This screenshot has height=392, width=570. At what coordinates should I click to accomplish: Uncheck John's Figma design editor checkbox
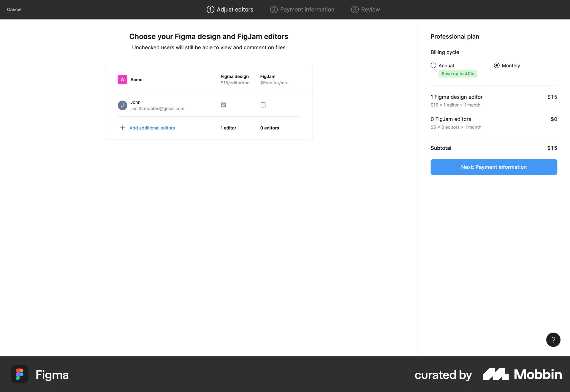(x=223, y=105)
